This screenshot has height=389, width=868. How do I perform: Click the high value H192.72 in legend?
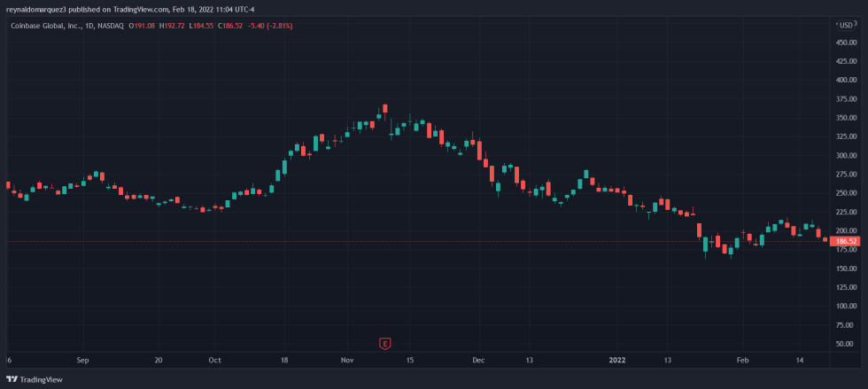(174, 26)
